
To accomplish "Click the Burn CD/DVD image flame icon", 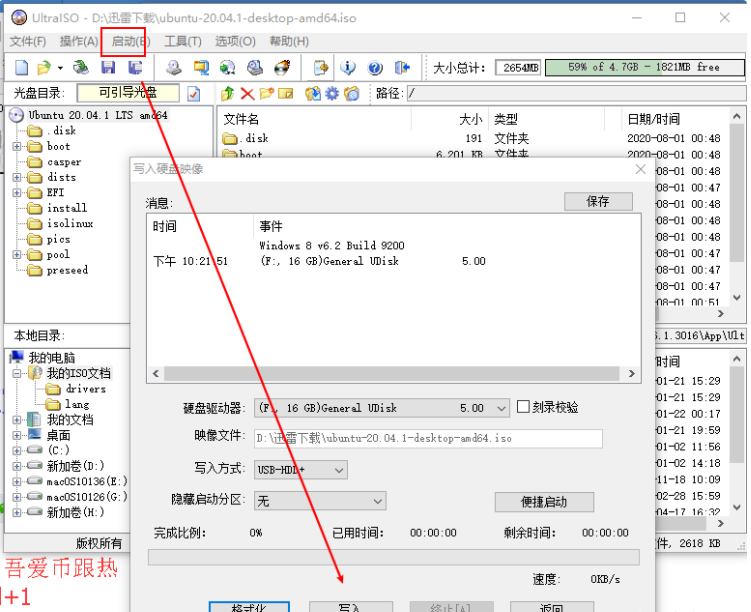I will pos(282,68).
